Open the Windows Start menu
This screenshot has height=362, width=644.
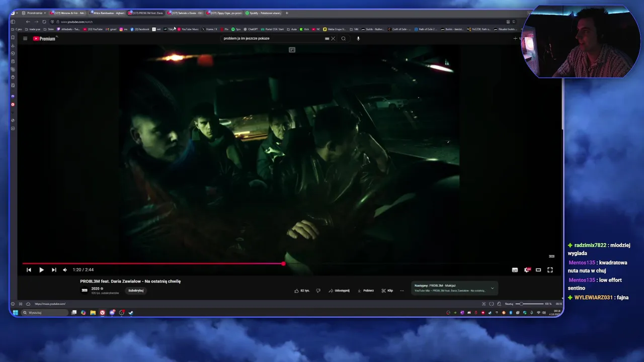tap(16, 313)
